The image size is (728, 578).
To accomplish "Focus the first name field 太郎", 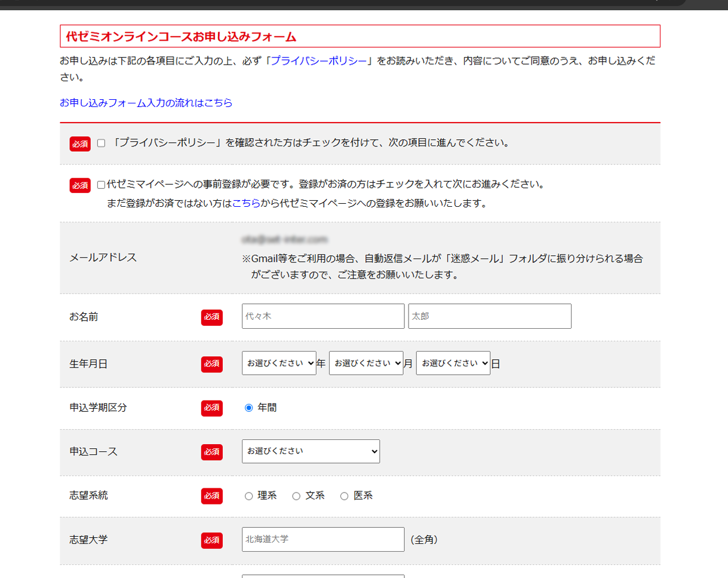I will tap(490, 316).
